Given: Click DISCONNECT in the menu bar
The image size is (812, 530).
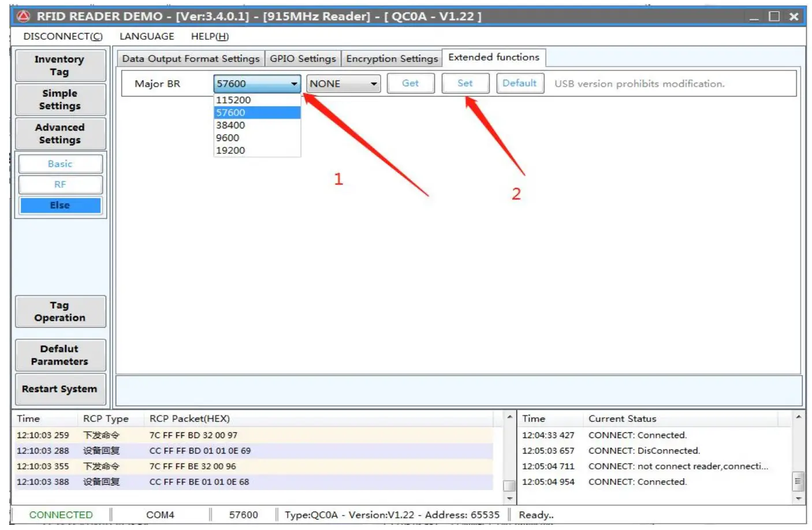Looking at the screenshot, I should pyautogui.click(x=62, y=36).
